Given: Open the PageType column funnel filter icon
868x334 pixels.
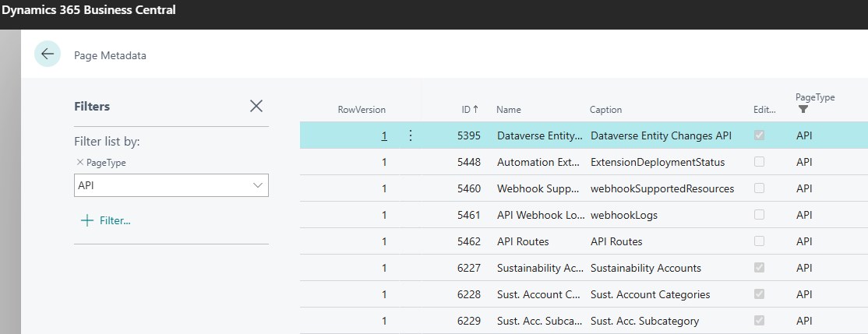Looking at the screenshot, I should coord(803,110).
